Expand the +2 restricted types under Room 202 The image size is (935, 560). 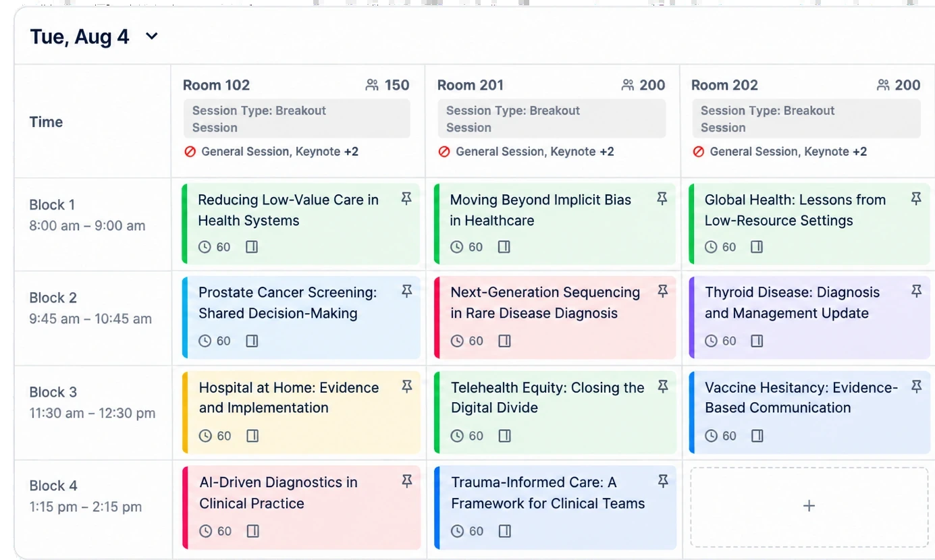[860, 152]
